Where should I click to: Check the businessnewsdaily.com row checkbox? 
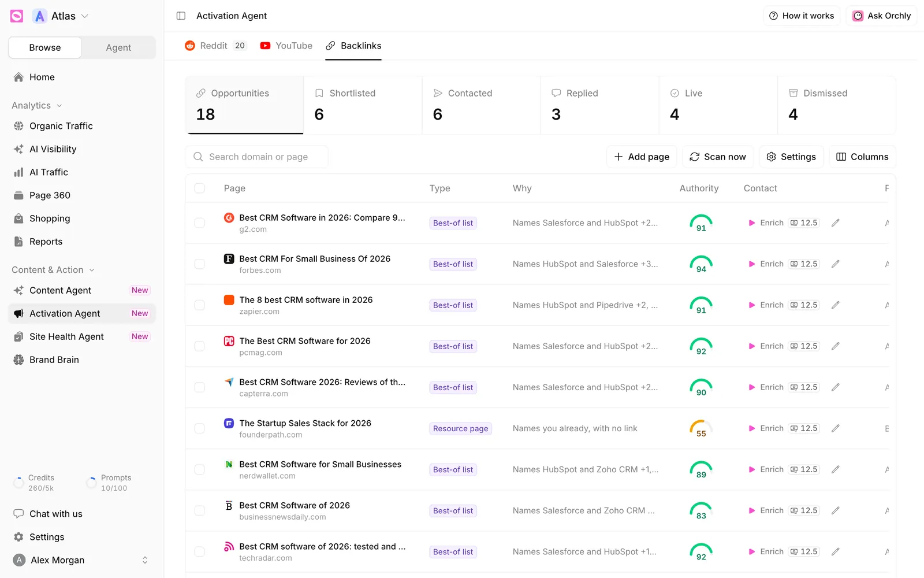pos(200,510)
